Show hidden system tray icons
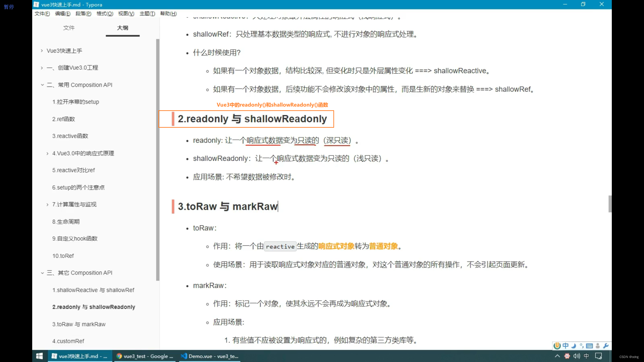This screenshot has height=362, width=644. click(x=557, y=356)
